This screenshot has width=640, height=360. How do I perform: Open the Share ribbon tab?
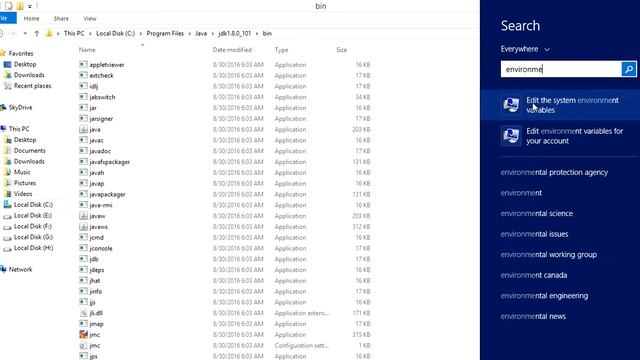point(61,18)
